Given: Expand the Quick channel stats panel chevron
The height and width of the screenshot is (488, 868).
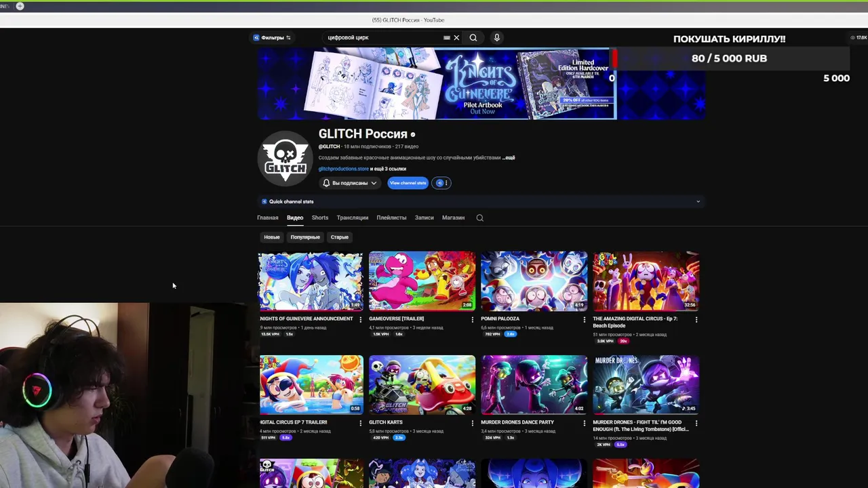Looking at the screenshot, I should [698, 201].
